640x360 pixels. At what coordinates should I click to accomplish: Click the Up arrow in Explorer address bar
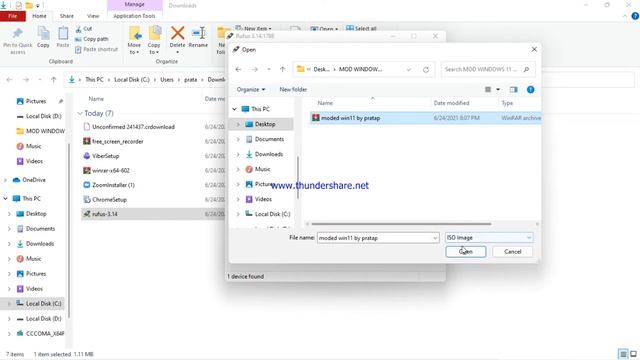coord(53,80)
